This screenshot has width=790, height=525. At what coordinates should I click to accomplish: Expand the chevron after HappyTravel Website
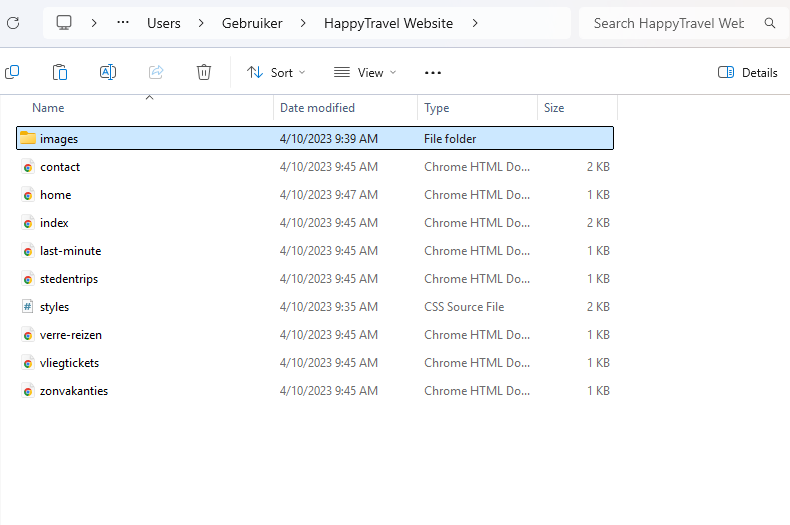click(474, 22)
